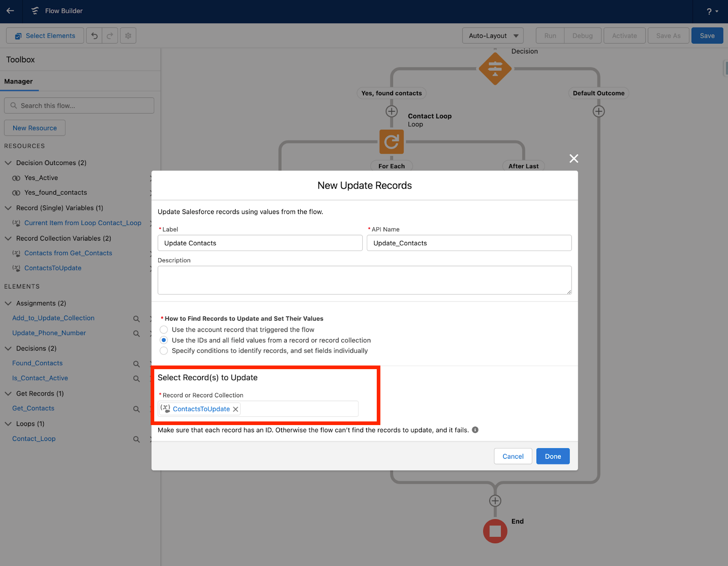Collapse the Decision Outcomes section

pyautogui.click(x=8, y=162)
